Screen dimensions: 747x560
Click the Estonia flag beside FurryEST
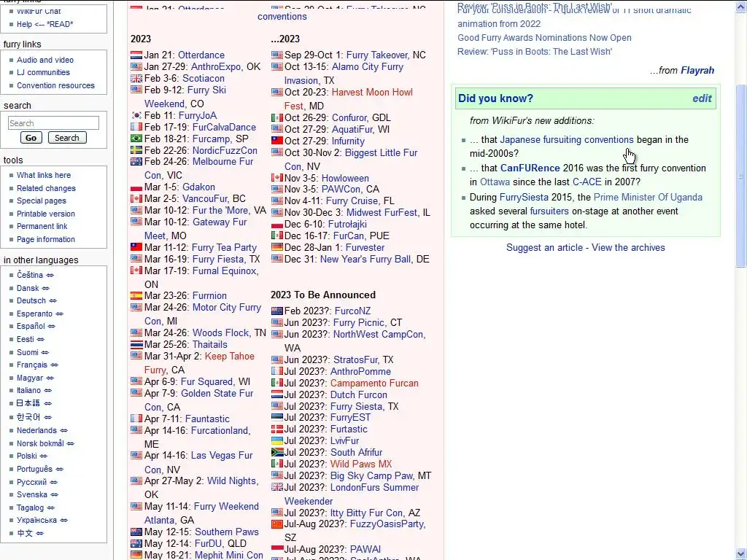pos(276,418)
